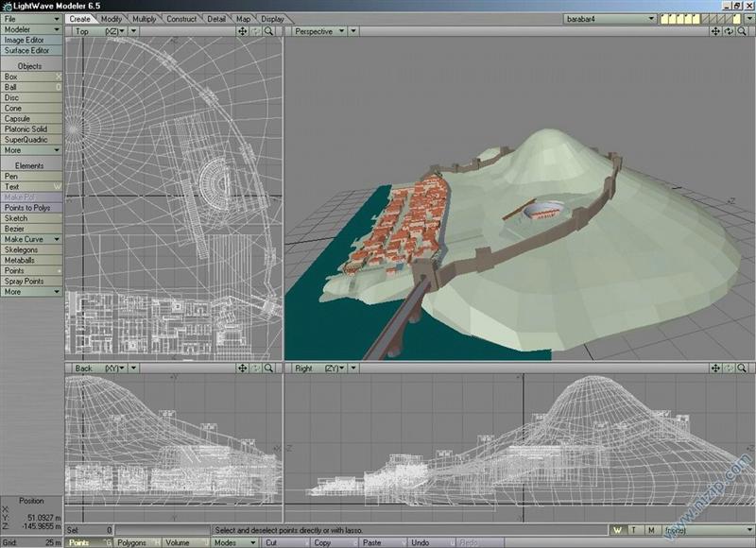Click the pan icon of the Perspective viewport
Screen dimensions: 756x548
click(x=715, y=31)
